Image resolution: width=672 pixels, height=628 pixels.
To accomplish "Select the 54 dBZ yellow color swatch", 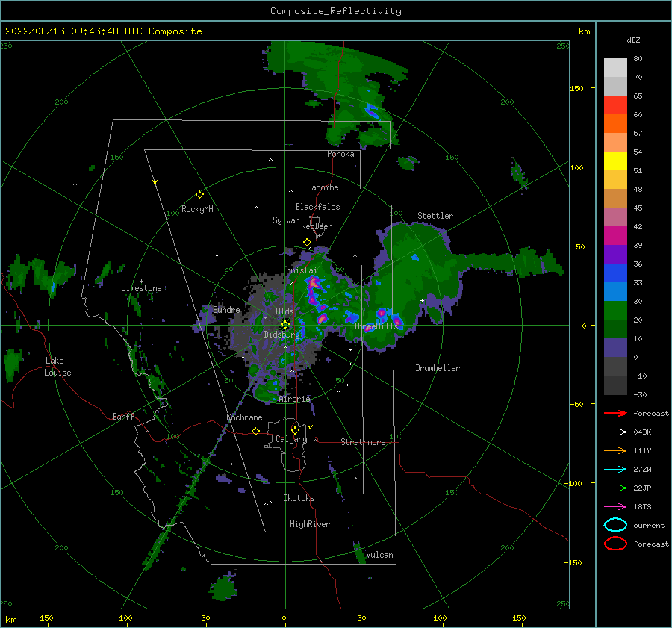I will pyautogui.click(x=615, y=161).
